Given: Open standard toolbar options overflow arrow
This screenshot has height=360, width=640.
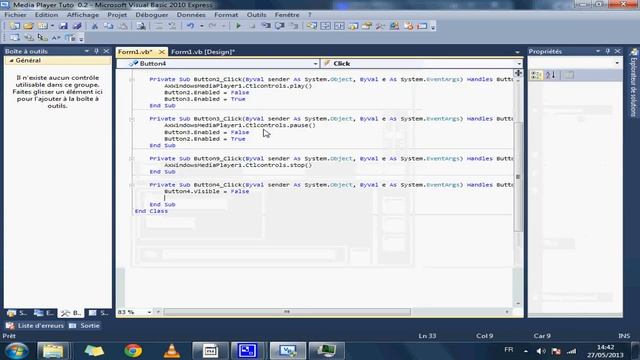Looking at the screenshot, I should (x=433, y=27).
